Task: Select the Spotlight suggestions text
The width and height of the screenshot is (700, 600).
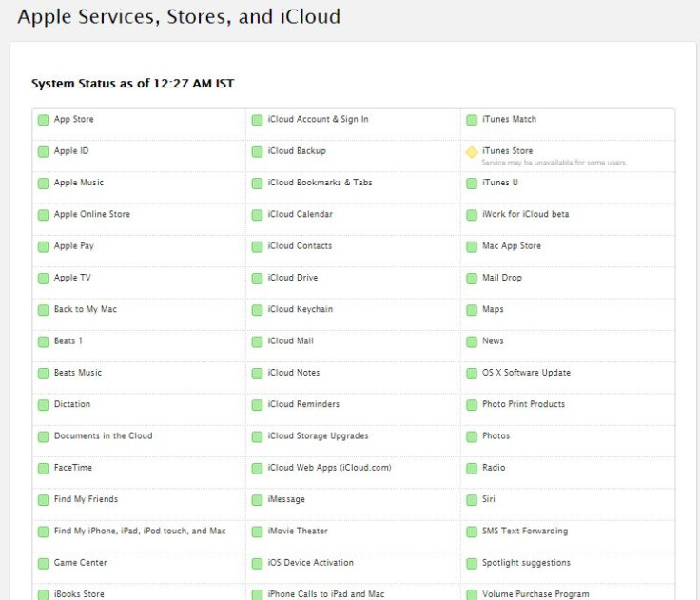Action: tap(526, 563)
